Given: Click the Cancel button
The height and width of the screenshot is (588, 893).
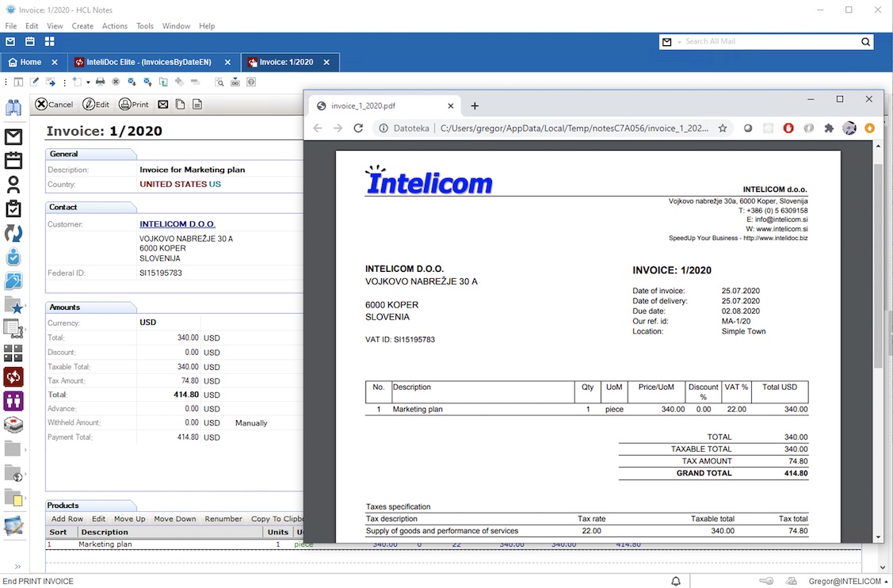Looking at the screenshot, I should (x=54, y=105).
